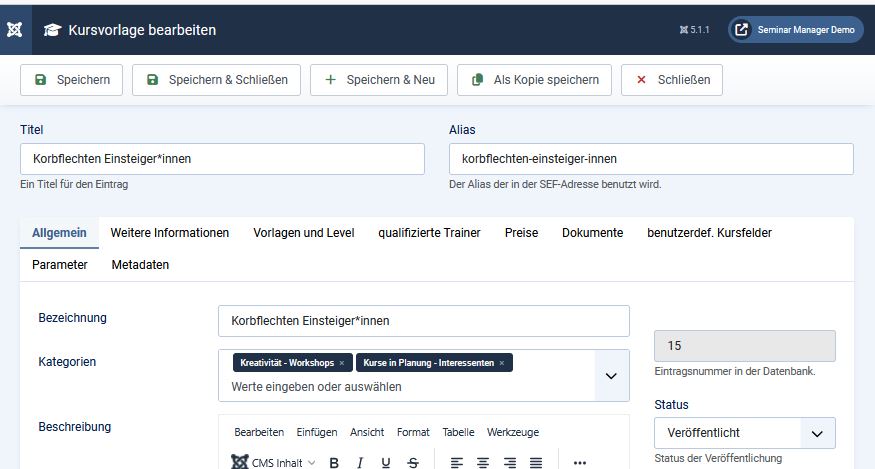Remove Kurse in Planung - Interessenten tag
Image resolution: width=875 pixels, height=469 pixels.
(x=502, y=363)
